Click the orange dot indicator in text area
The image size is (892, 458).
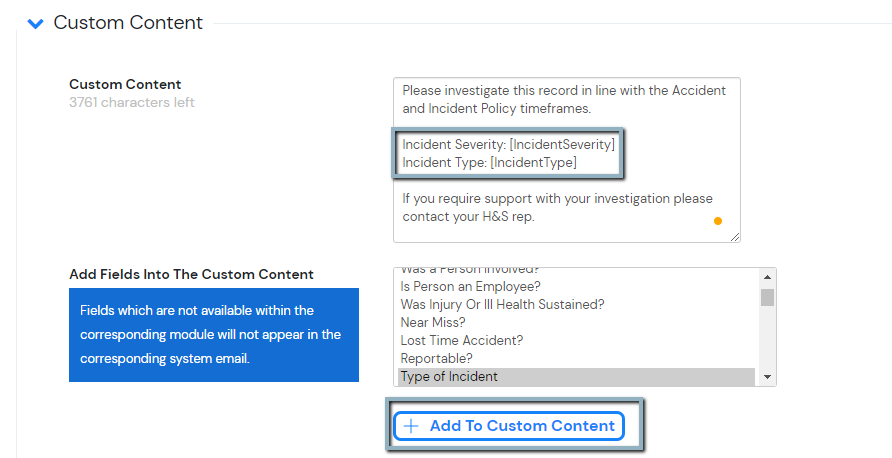point(718,221)
